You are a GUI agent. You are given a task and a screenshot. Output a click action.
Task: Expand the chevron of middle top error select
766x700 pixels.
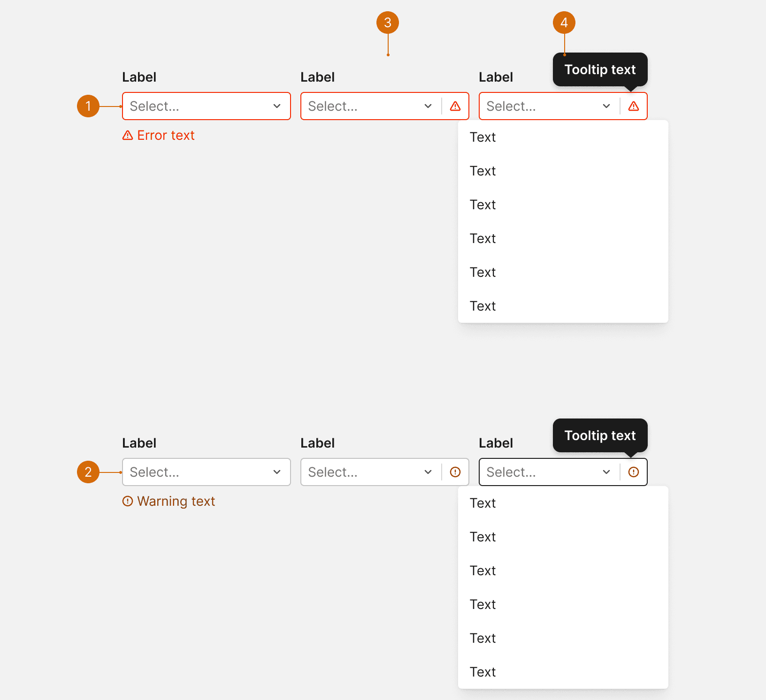pos(428,106)
